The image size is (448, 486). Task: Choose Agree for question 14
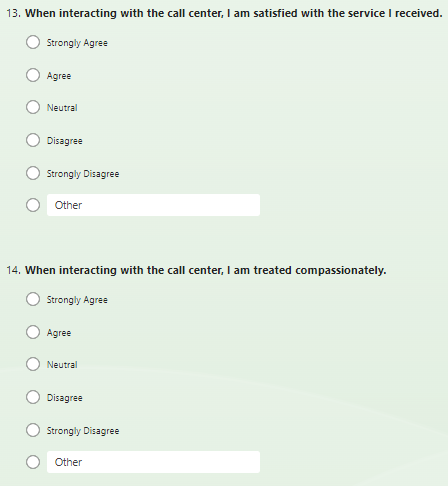point(33,332)
